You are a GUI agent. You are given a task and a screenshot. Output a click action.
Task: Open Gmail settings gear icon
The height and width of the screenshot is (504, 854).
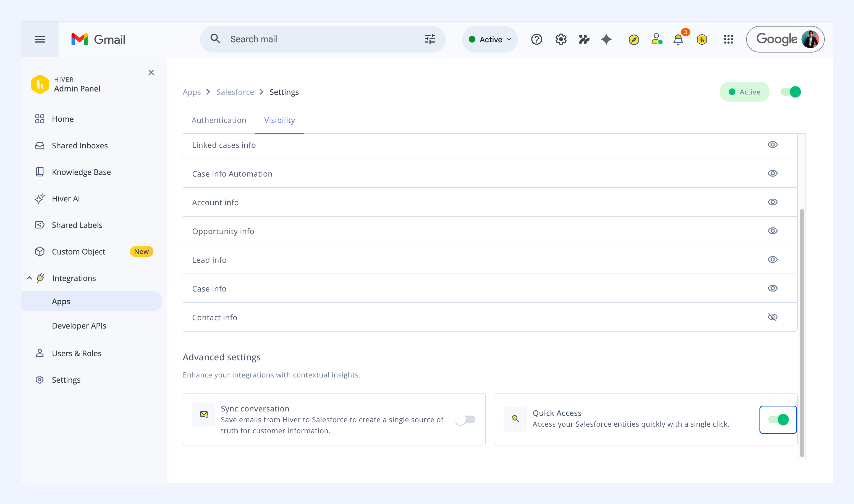pyautogui.click(x=561, y=40)
